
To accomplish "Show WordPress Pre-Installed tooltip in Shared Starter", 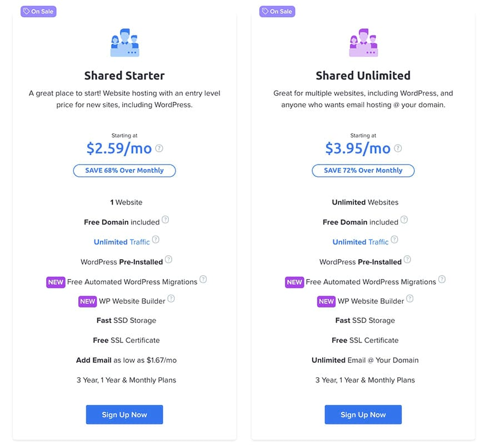I will tap(169, 260).
